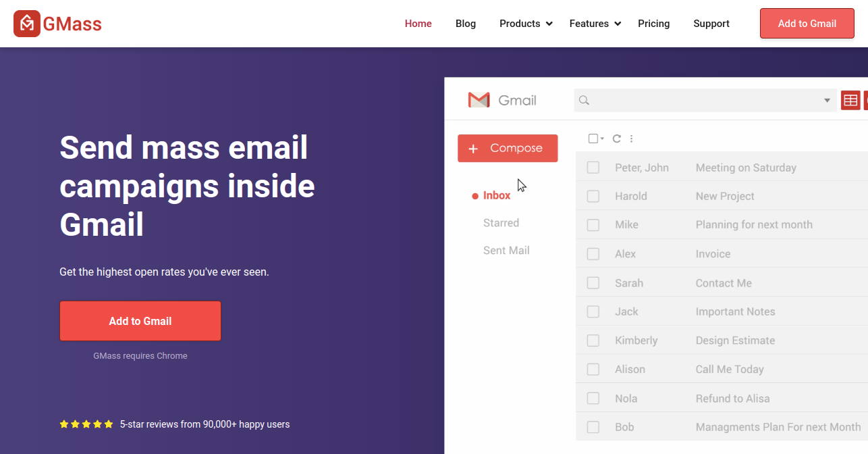
Task: Open the three-dot more options icon
Action: pyautogui.click(x=632, y=138)
